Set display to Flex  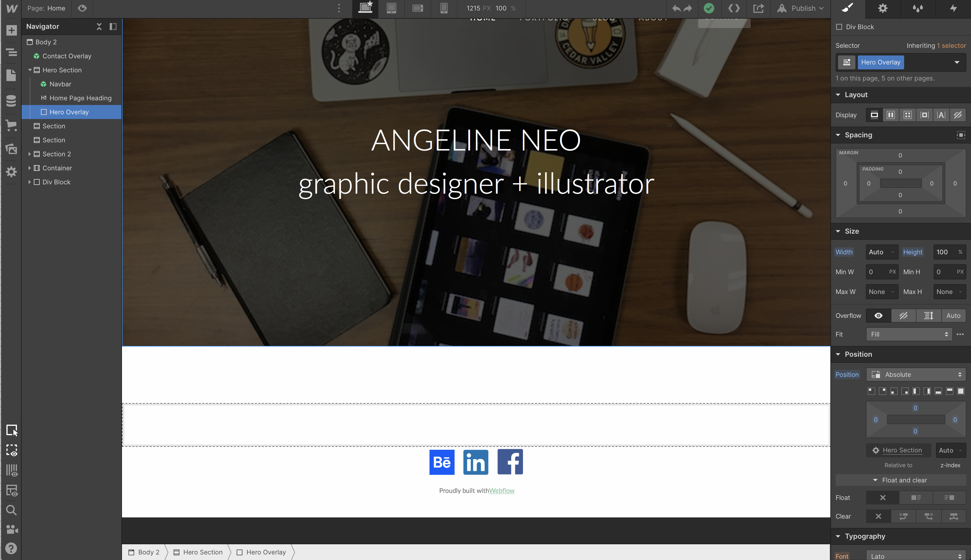click(x=890, y=115)
